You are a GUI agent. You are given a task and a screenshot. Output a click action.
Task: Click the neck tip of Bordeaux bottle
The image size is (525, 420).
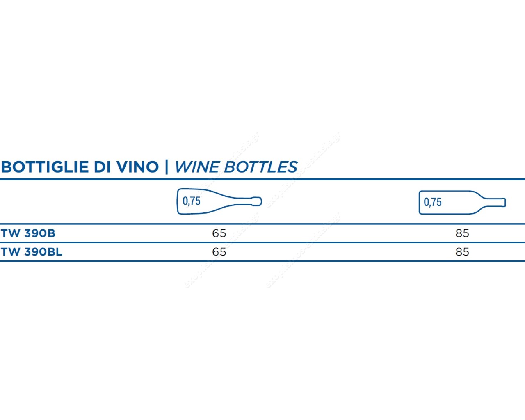pos(502,202)
